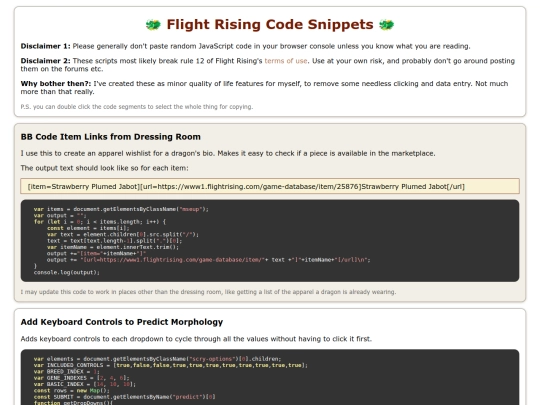This screenshot has width=540, height=405.
Task: Click the Why bother then? label
Action: [x=56, y=84]
